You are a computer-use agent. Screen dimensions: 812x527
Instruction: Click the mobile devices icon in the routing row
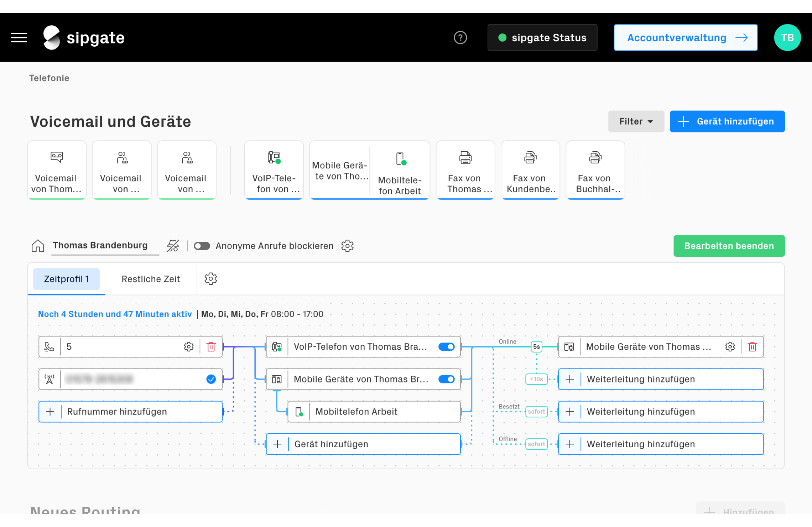[x=277, y=379]
